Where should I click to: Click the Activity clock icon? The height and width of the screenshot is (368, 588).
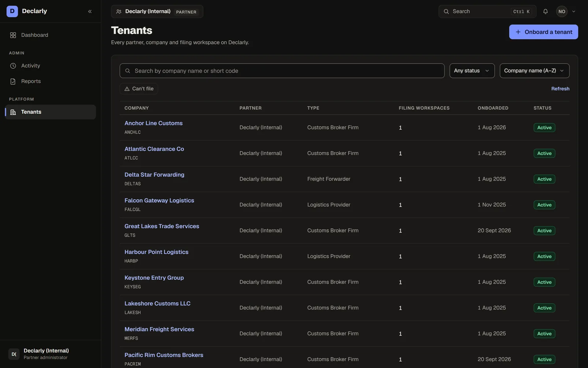point(13,66)
